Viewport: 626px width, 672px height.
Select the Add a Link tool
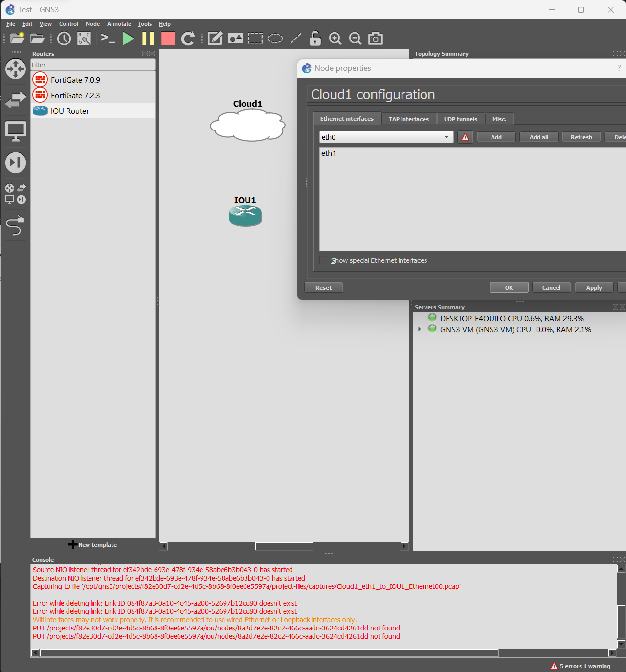pyautogui.click(x=16, y=226)
